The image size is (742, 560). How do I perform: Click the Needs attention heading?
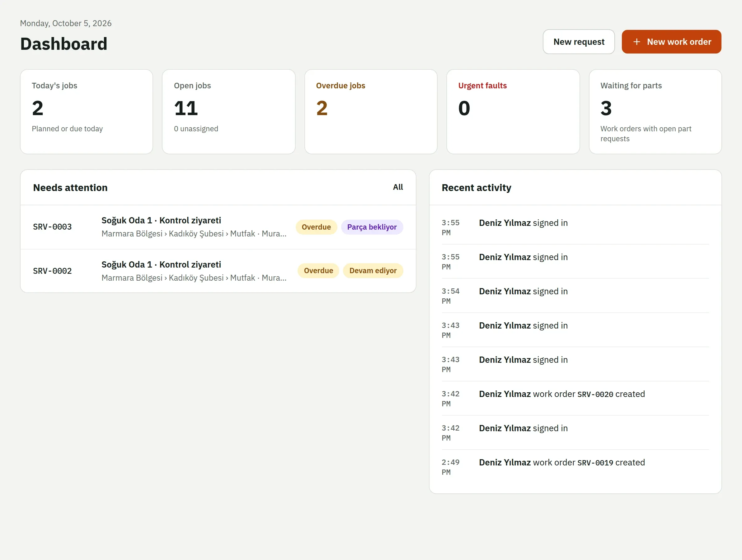[70, 188]
